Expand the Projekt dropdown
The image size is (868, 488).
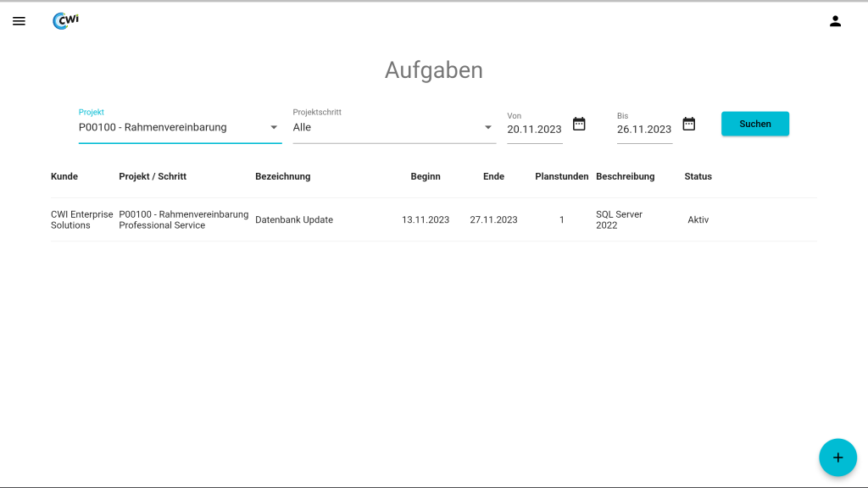pyautogui.click(x=274, y=128)
